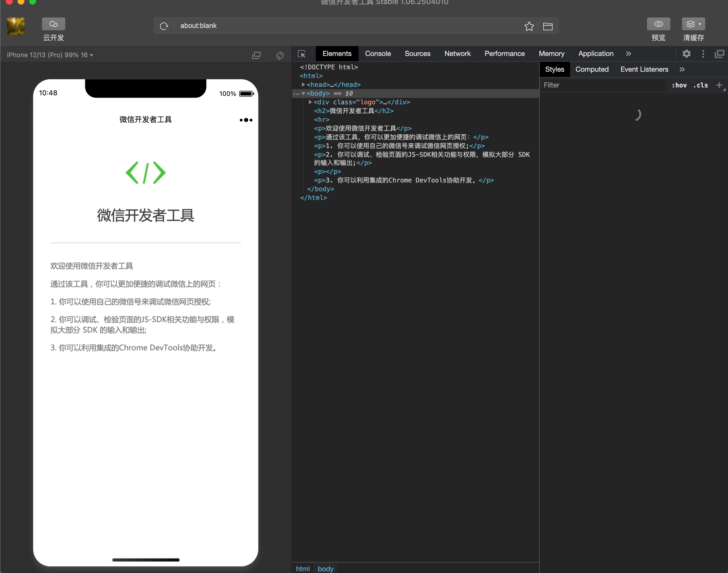The height and width of the screenshot is (573, 728).
Task: Click the html breadcrumb
Action: [303, 569]
